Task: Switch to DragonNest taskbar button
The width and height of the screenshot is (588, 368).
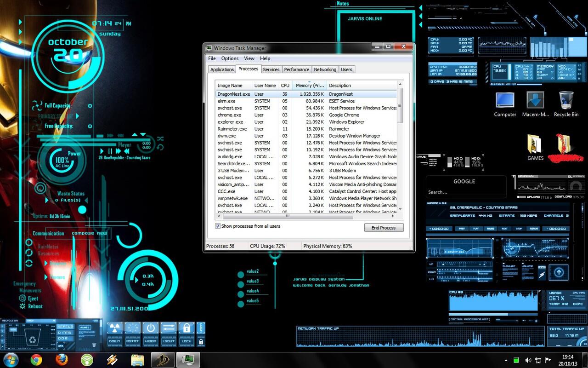Action: 163,359
